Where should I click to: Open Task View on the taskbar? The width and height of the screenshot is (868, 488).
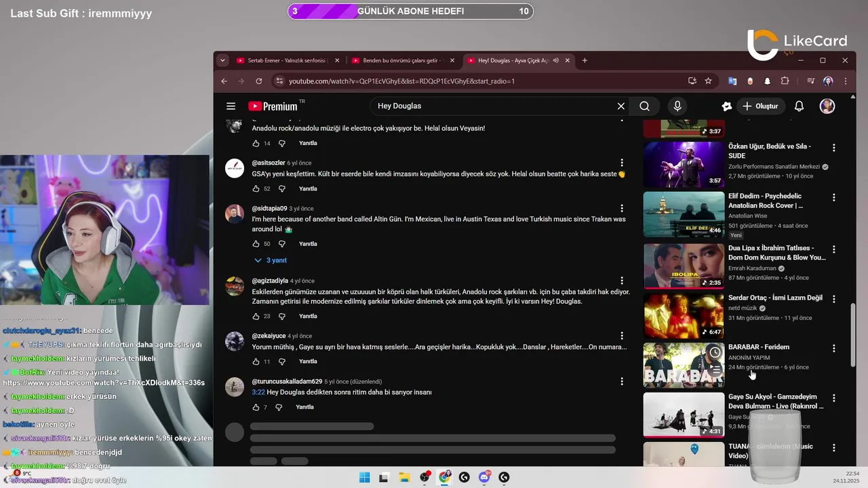tap(384, 477)
